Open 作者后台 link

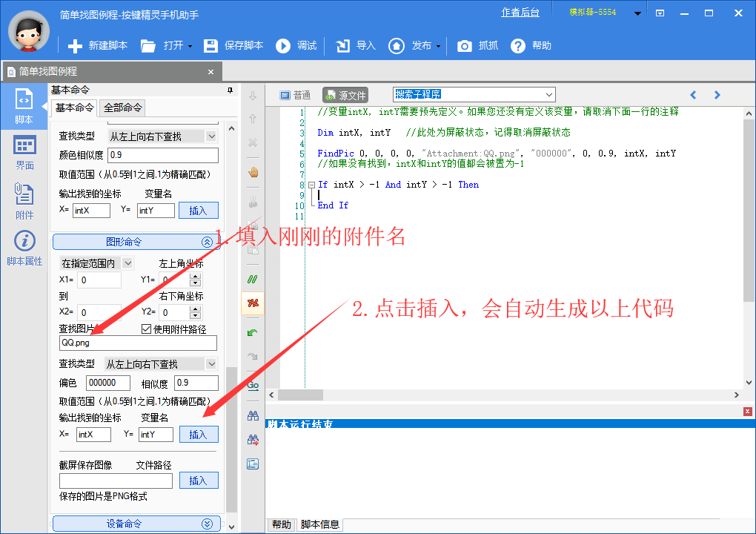click(x=520, y=13)
